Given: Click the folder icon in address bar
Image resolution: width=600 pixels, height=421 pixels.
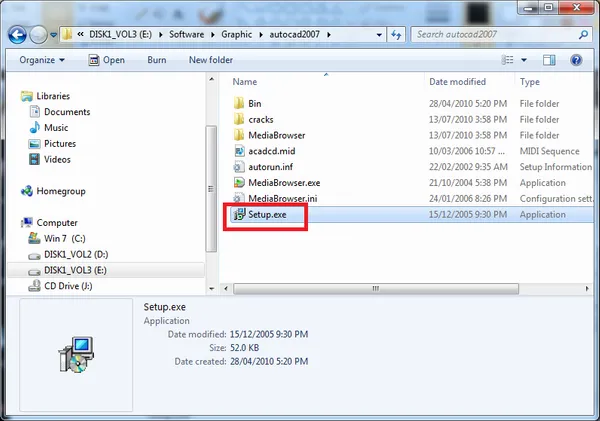Looking at the screenshot, I should pos(67,34).
